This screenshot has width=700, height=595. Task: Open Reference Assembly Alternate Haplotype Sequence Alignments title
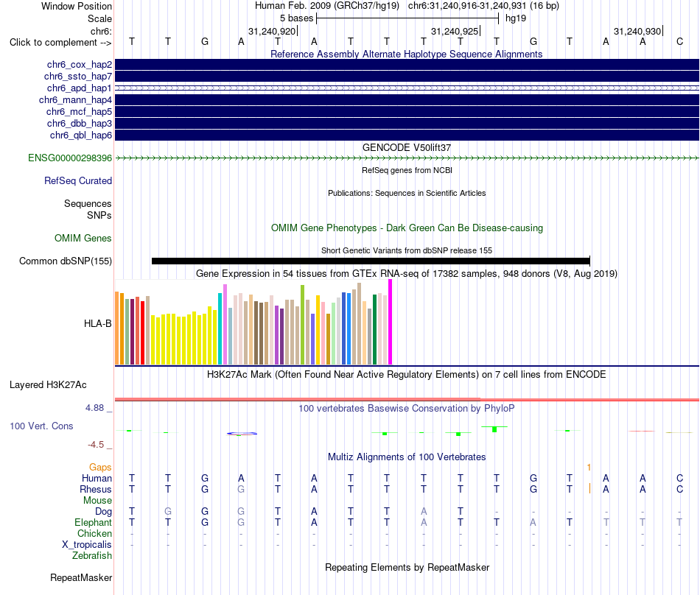coord(407,54)
